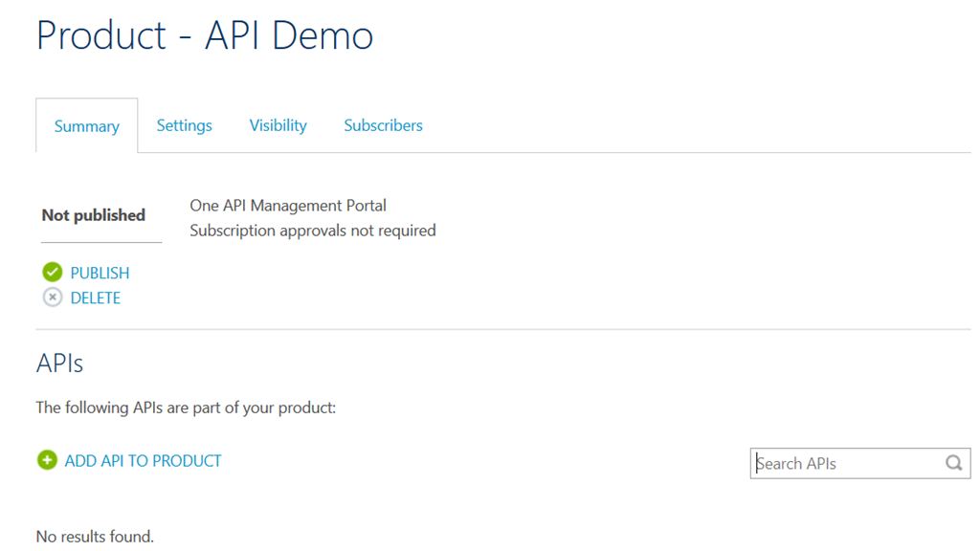Image resolution: width=980 pixels, height=551 pixels.
Task: View the Subscribers tab
Action: point(383,125)
